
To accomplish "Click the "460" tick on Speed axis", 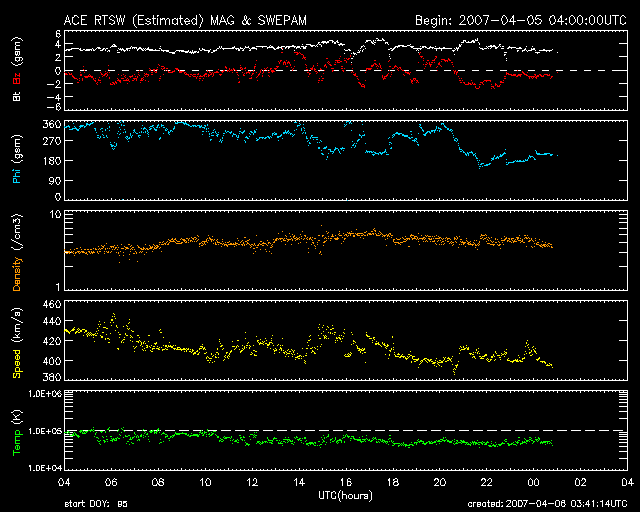I will click(51, 305).
